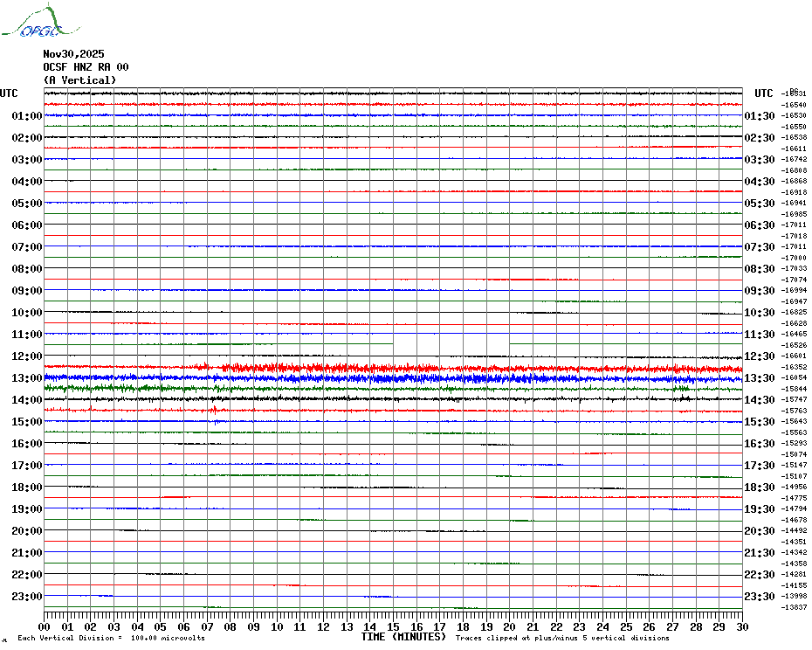Image resolution: width=812 pixels, height=650 pixels.
Task: Click the DC offset value -16054
Action: [794, 378]
